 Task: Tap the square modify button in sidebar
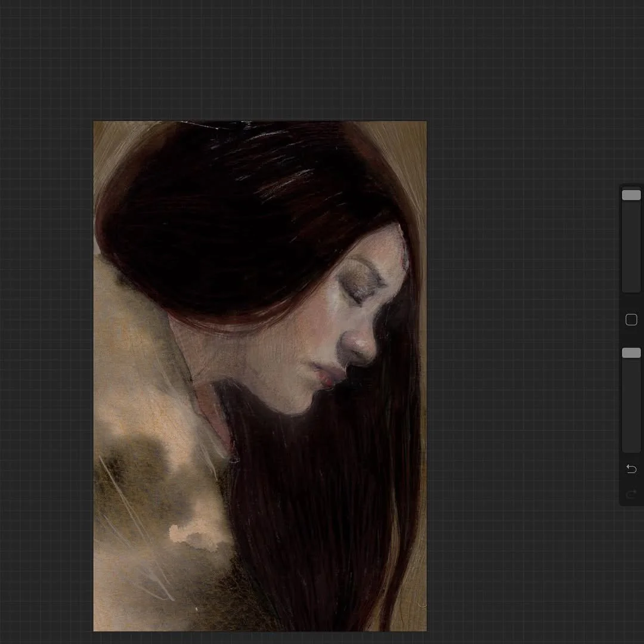(631, 320)
